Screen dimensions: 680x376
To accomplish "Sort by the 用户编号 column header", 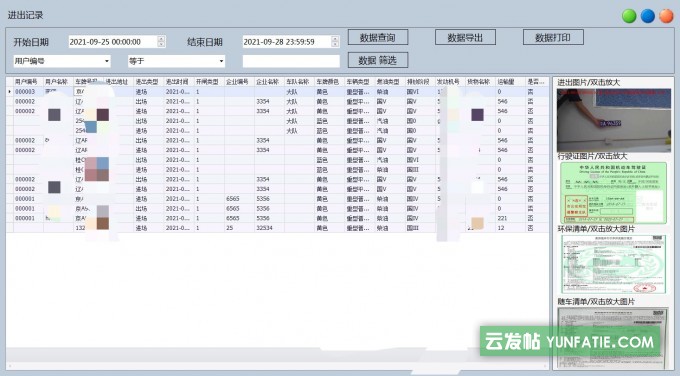I will pyautogui.click(x=28, y=82).
